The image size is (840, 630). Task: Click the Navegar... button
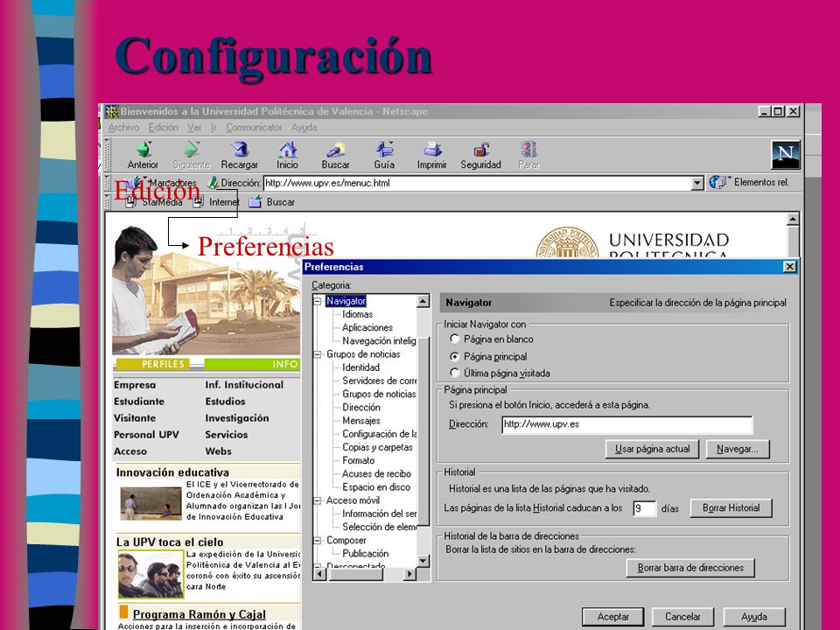738,449
